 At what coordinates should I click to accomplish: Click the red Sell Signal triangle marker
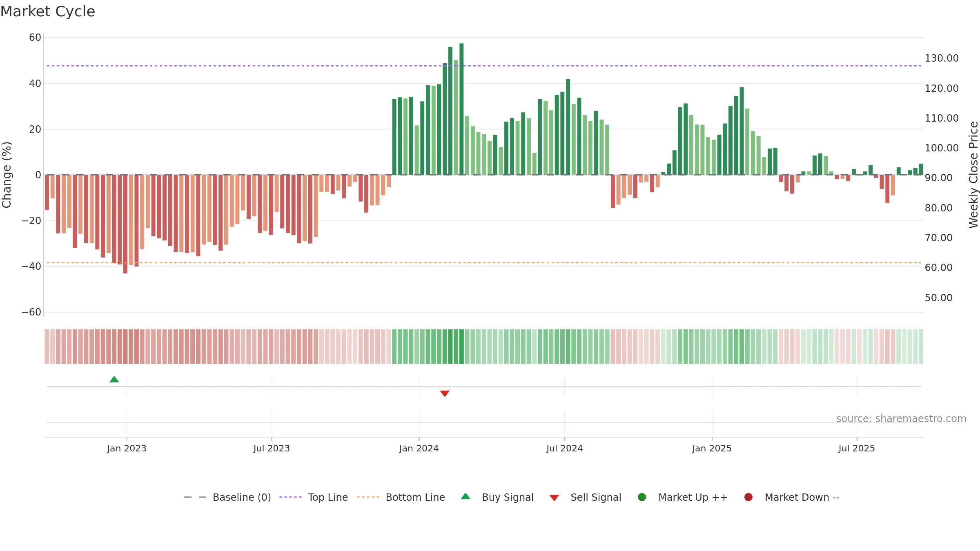click(x=445, y=393)
